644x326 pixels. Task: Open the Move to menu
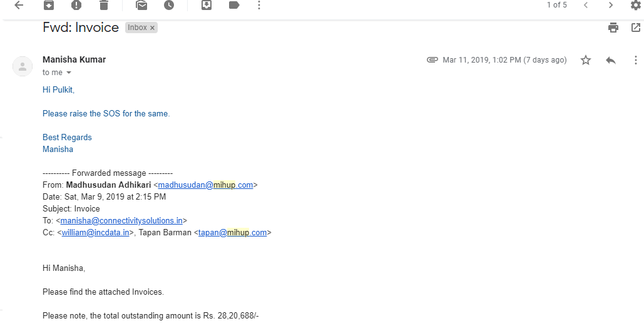[x=207, y=5]
